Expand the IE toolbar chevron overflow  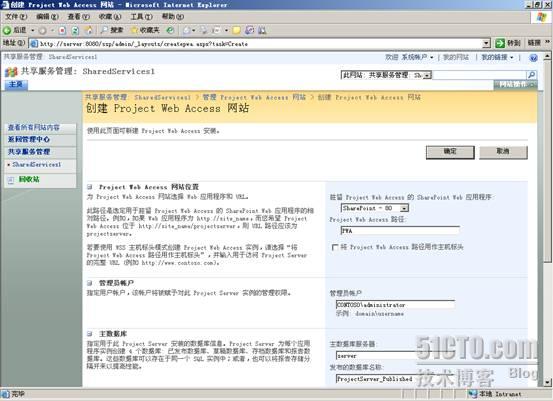(x=547, y=42)
